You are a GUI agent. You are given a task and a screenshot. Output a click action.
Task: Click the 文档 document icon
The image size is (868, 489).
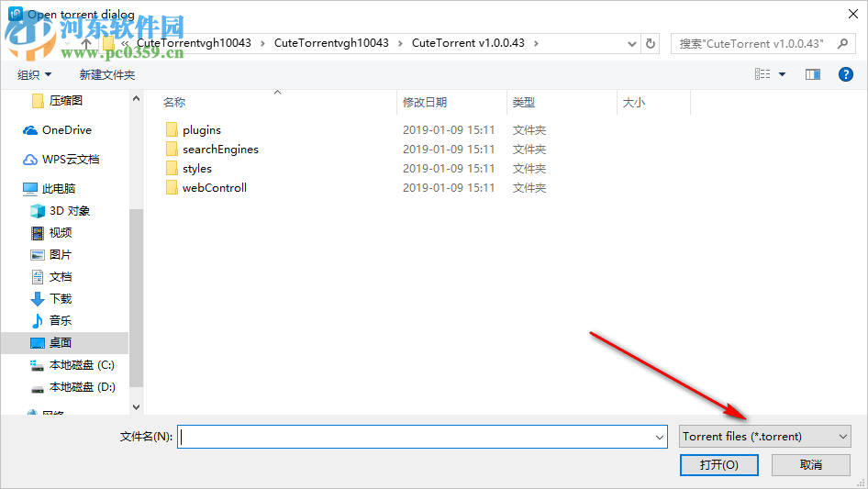click(37, 277)
